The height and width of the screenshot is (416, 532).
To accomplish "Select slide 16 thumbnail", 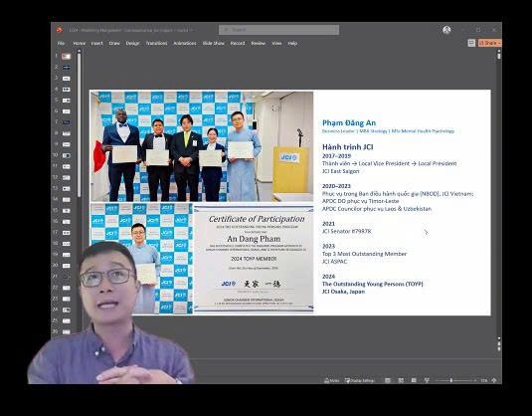I will click(x=67, y=222).
